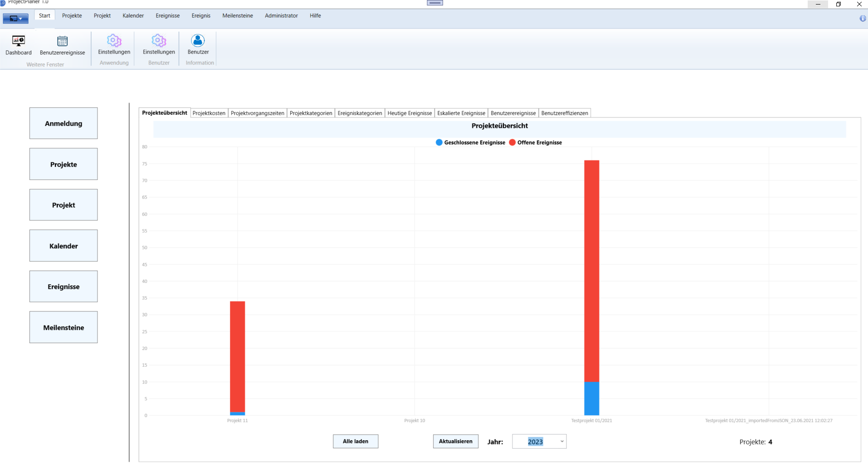
Task: Open Benutzer Information icon
Action: click(198, 44)
